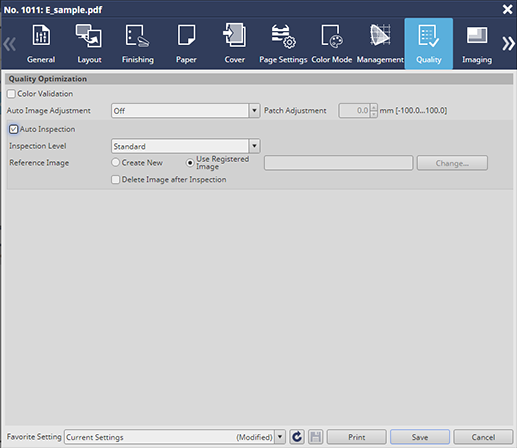This screenshot has height=448, width=517.
Task: Open the Imaging settings icon
Action: pyautogui.click(x=477, y=35)
